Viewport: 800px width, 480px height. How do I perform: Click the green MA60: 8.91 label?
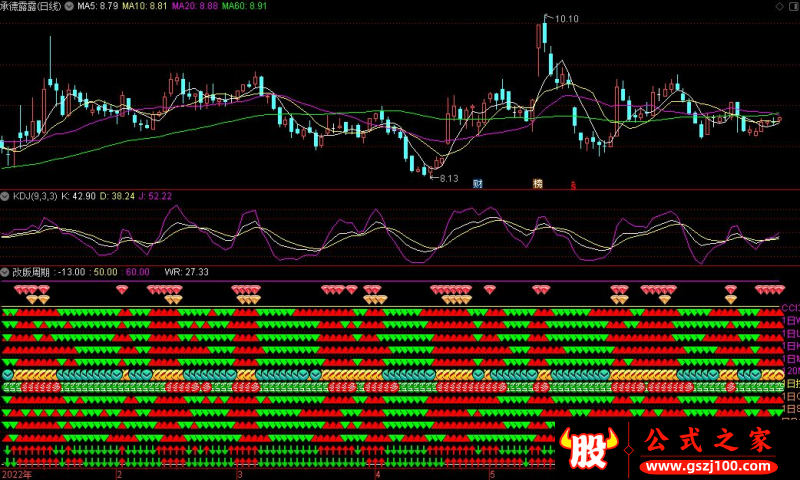point(244,6)
